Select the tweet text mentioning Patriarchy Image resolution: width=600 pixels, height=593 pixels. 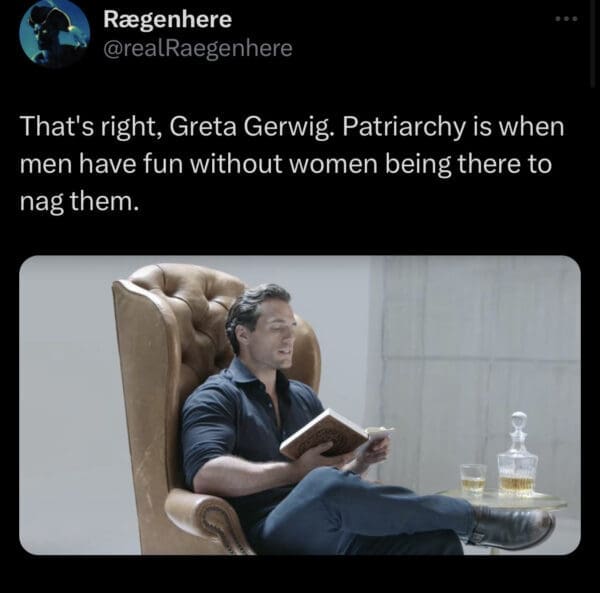tap(292, 164)
